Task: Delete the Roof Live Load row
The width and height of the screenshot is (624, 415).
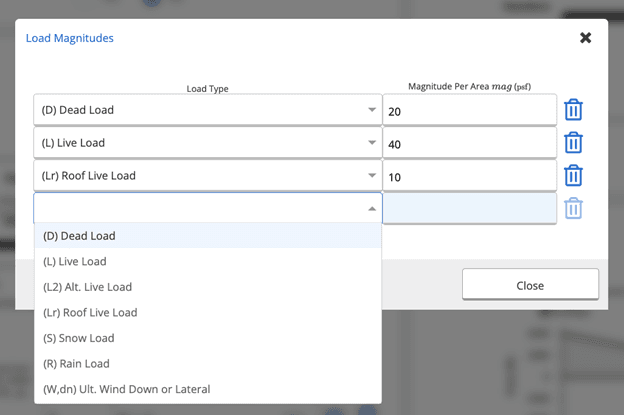Action: point(573,175)
